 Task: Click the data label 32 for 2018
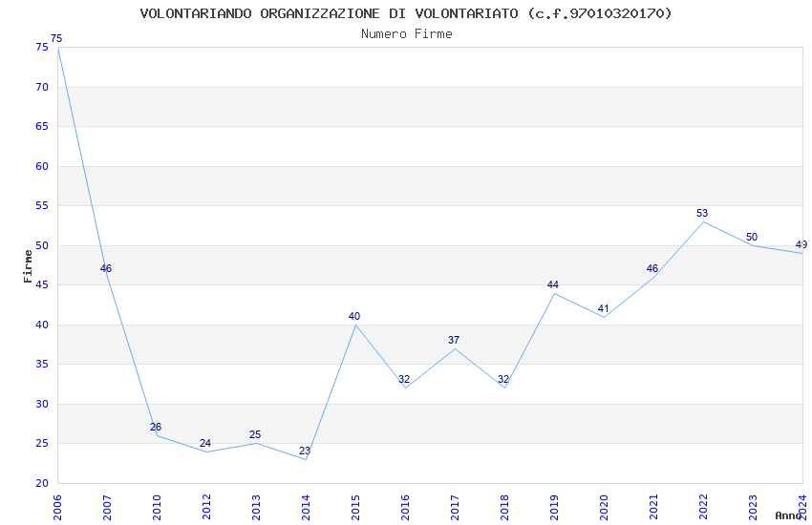click(503, 380)
